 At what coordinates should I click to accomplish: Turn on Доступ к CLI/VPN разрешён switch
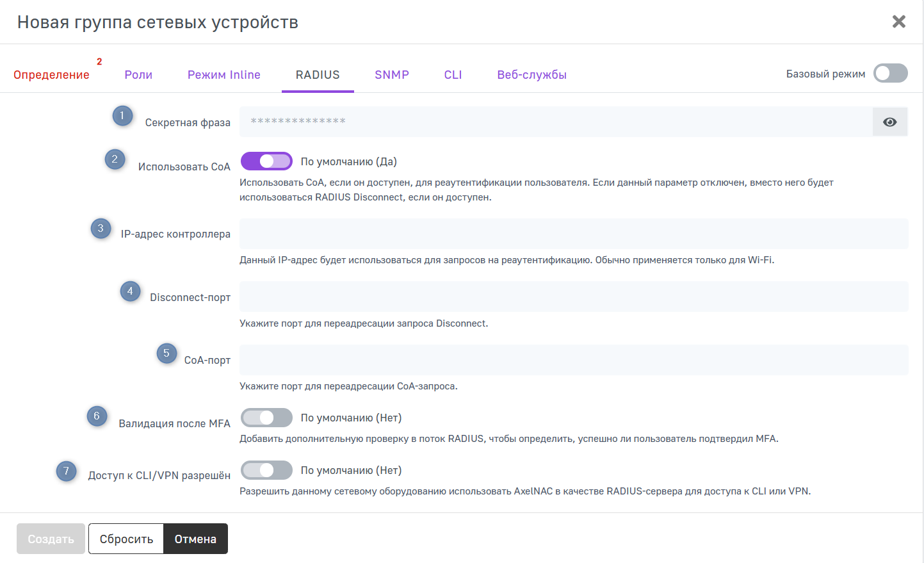266,470
